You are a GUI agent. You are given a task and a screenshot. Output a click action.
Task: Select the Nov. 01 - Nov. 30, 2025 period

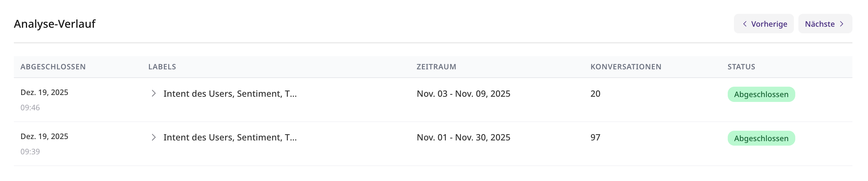[x=463, y=137]
